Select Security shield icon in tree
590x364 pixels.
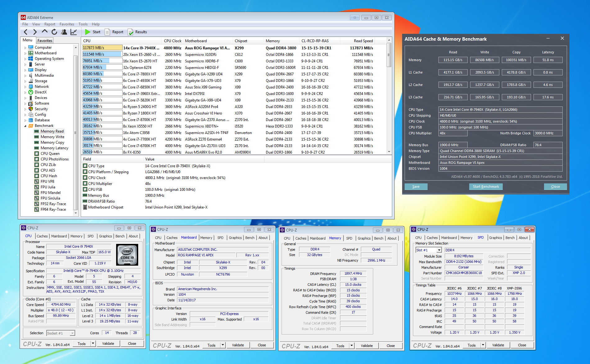(x=31, y=109)
